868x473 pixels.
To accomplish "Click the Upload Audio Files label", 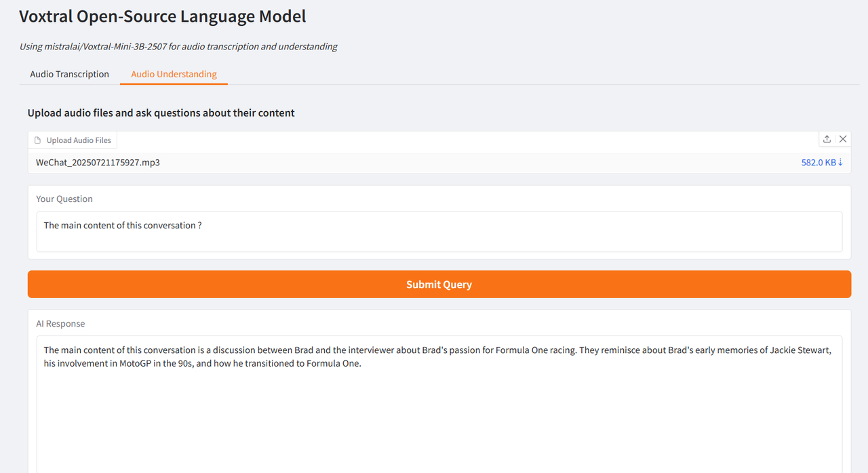I will pos(79,140).
